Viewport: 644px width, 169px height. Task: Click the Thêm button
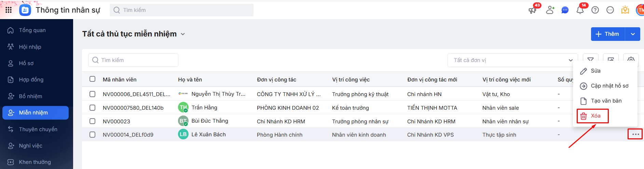click(x=608, y=34)
